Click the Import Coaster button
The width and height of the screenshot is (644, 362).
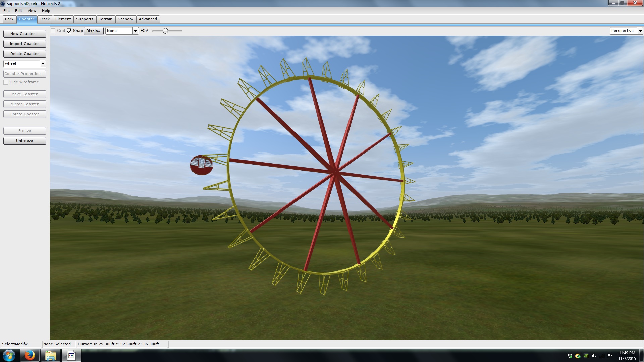click(24, 44)
